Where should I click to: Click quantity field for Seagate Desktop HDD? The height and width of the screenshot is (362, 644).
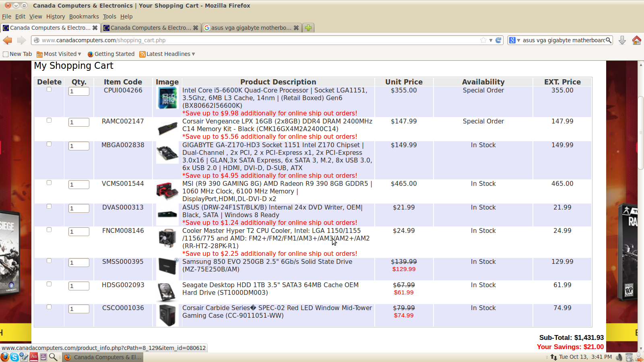(x=79, y=286)
